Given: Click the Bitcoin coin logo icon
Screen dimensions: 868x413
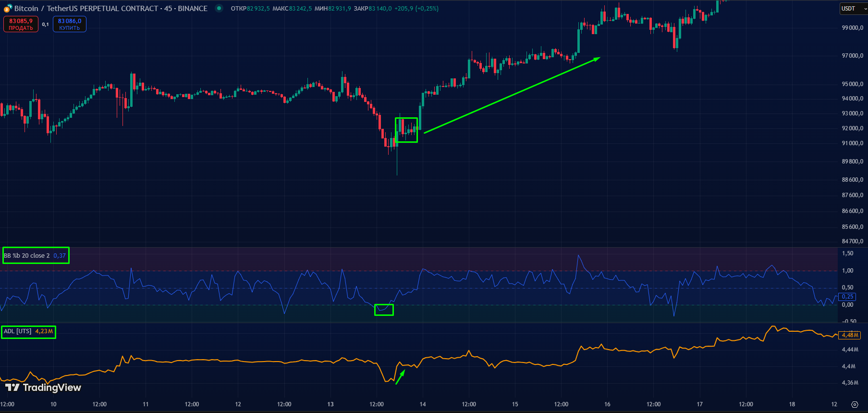Looking at the screenshot, I should pos(8,8).
